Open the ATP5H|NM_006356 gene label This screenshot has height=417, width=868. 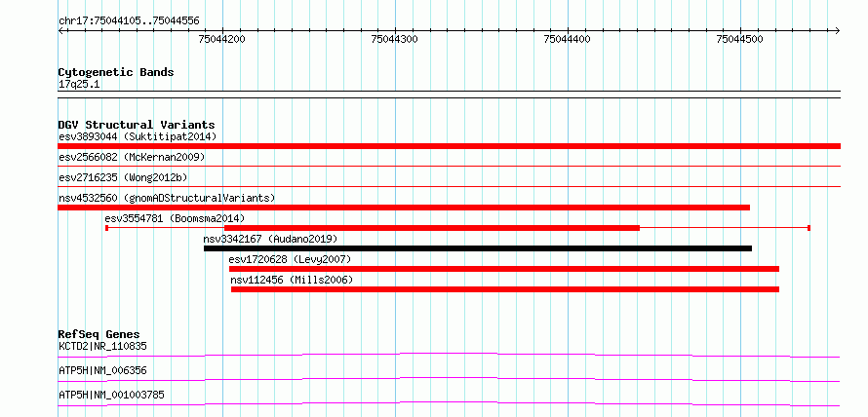[102, 370]
